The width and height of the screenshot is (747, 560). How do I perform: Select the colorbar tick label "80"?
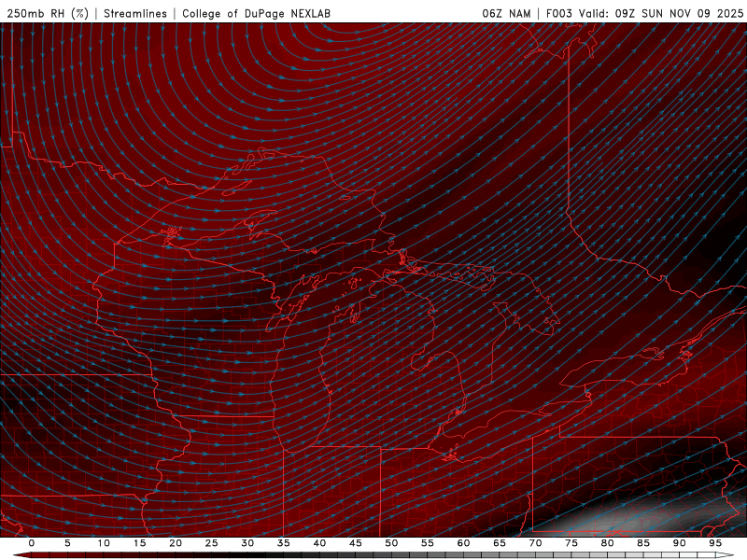[607, 543]
